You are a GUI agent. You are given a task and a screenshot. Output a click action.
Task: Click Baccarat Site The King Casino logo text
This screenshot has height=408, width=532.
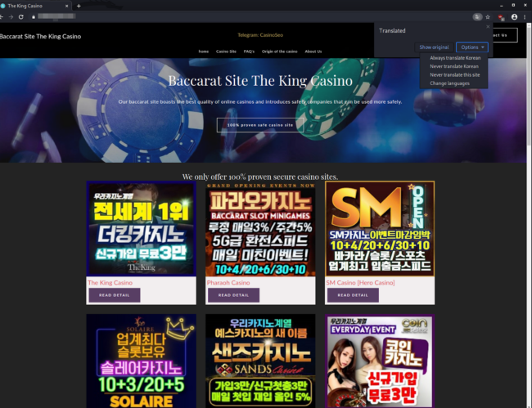[x=40, y=37]
